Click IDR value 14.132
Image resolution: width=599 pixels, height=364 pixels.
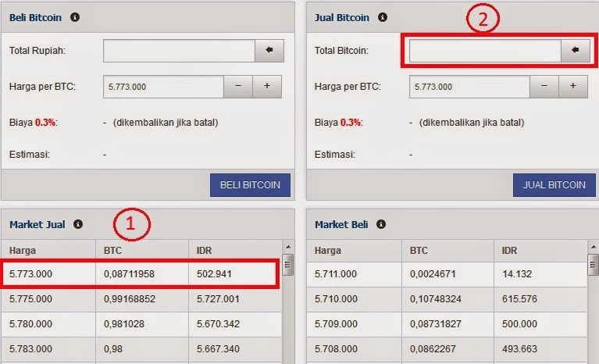(x=517, y=274)
